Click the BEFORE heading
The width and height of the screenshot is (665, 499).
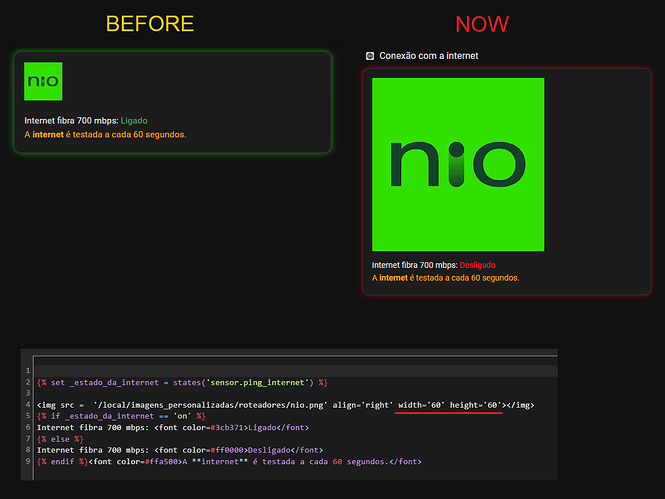pyautogui.click(x=150, y=24)
